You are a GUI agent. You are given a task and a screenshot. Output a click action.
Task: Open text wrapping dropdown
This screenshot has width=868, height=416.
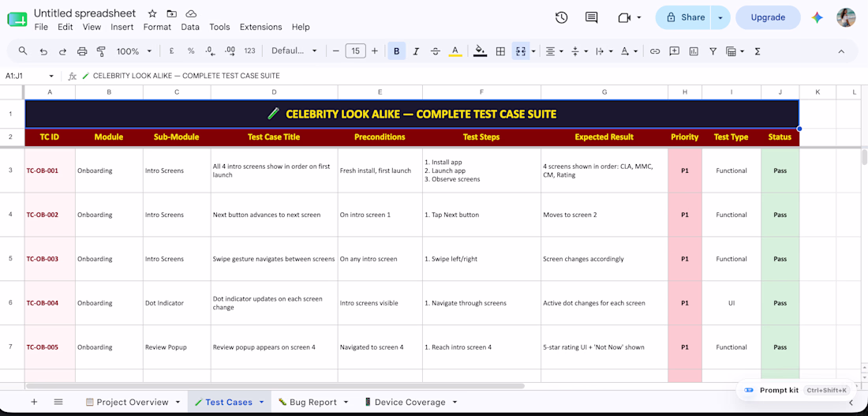click(603, 51)
